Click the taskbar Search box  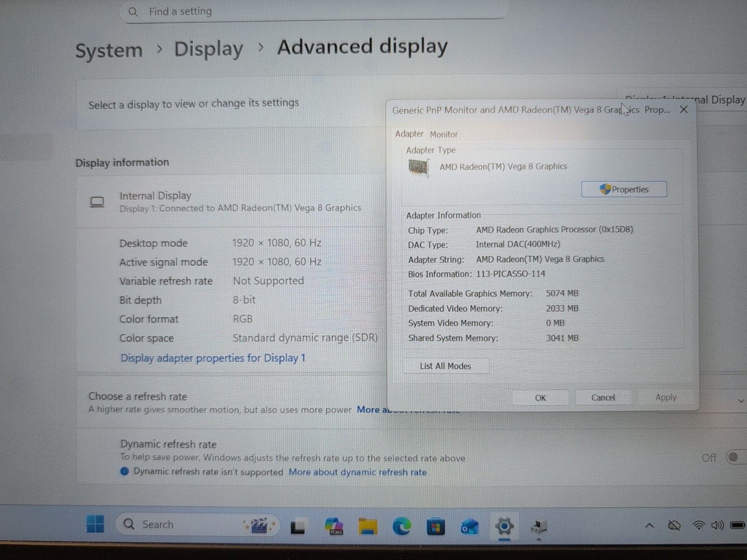197,525
